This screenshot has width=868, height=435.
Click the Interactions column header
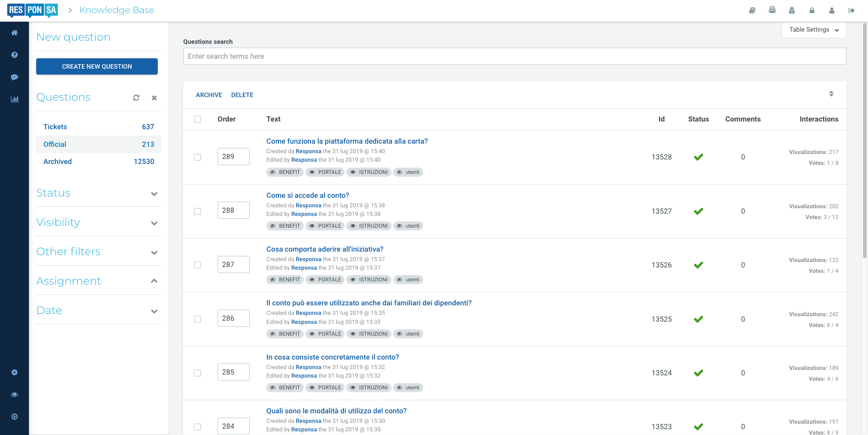pyautogui.click(x=819, y=119)
